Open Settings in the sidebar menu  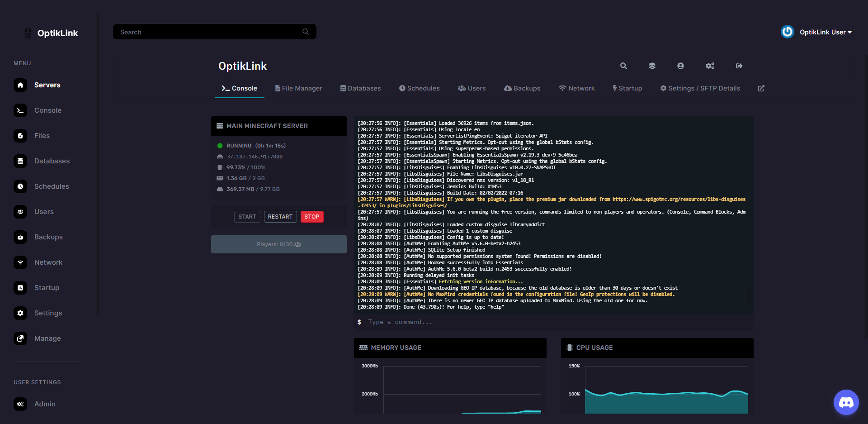[x=38, y=313]
